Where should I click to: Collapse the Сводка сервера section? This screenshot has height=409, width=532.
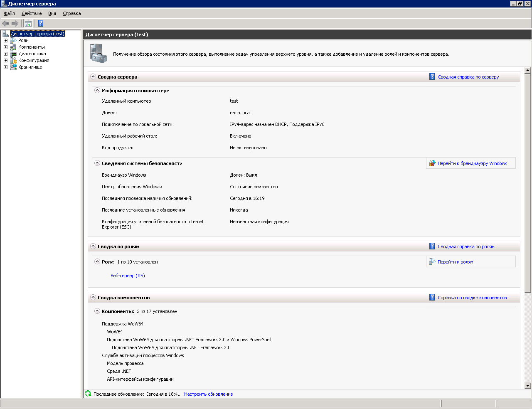[93, 76]
